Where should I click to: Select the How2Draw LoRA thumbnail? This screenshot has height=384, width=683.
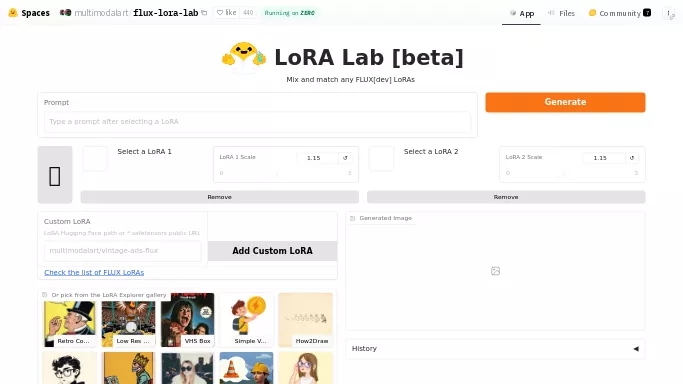pos(305,320)
